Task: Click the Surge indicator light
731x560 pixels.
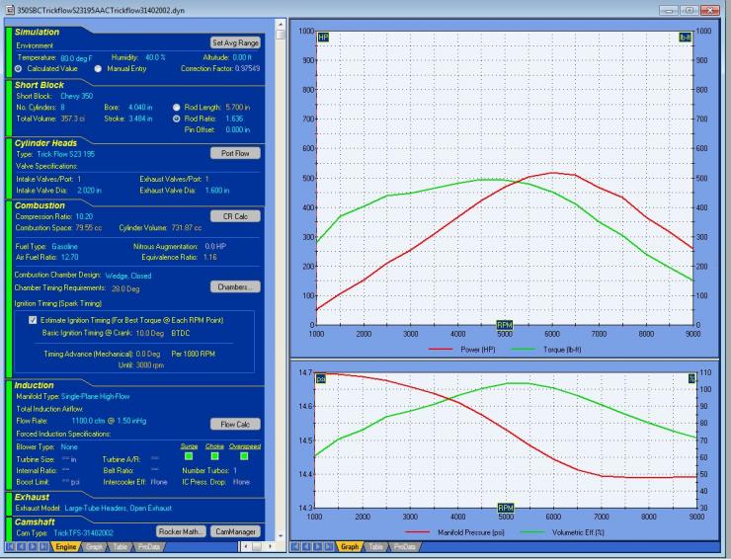Action: [x=189, y=456]
